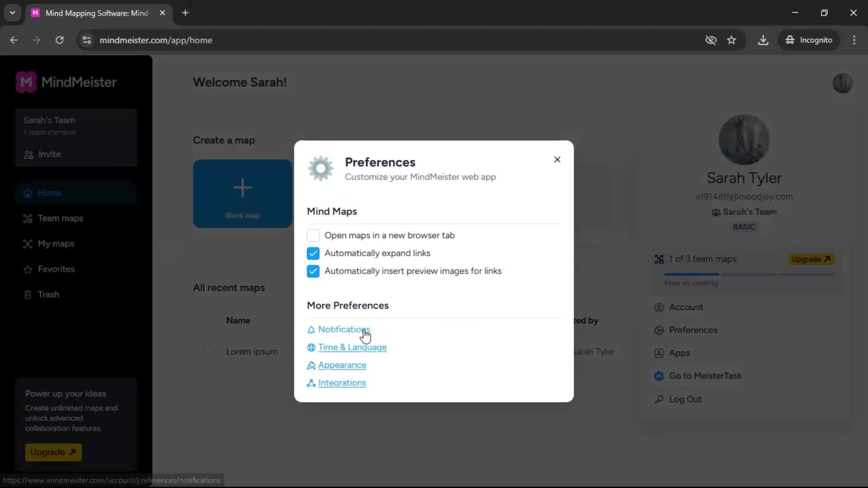This screenshot has width=868, height=488.
Task: Invite team members
Action: pos(42,154)
